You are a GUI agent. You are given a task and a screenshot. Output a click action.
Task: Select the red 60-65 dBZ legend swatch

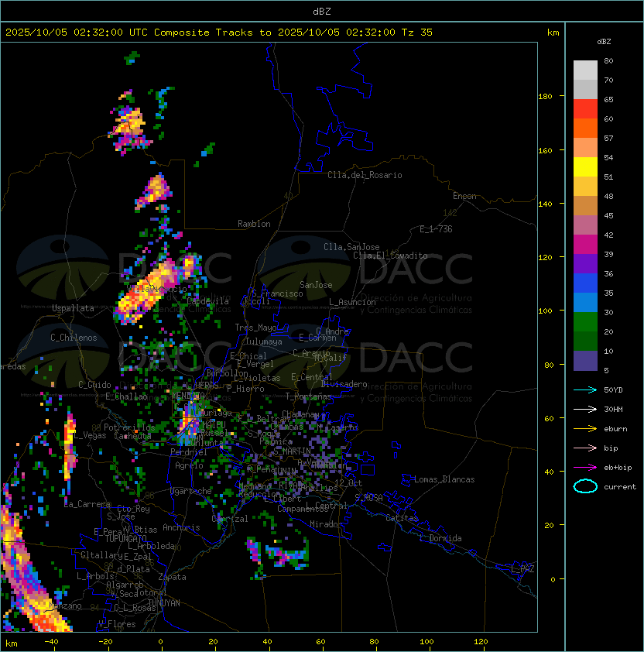coord(585,109)
